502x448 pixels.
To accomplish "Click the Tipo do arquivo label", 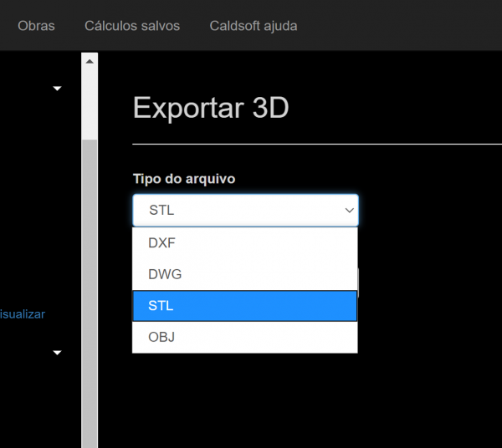I will (x=184, y=179).
